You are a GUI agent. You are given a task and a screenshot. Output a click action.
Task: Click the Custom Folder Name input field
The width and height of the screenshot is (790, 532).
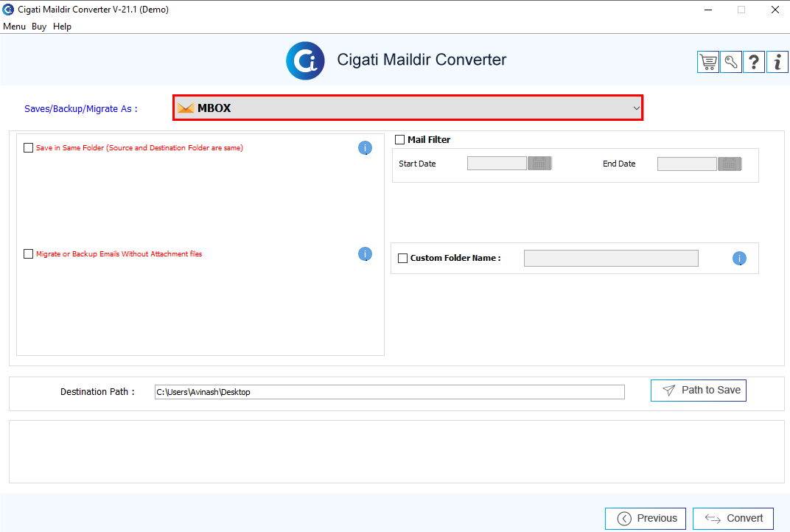coord(611,258)
